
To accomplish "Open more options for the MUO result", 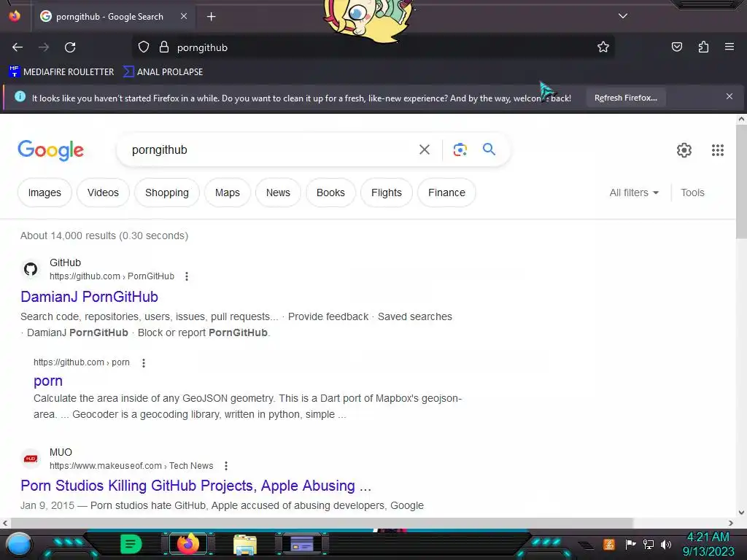I will click(x=226, y=466).
